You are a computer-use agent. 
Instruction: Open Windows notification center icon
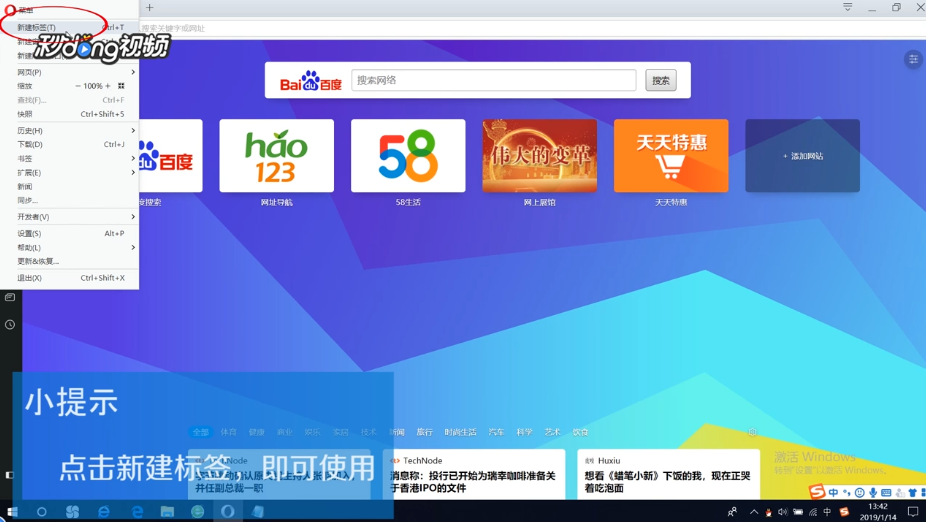pyautogui.click(x=913, y=512)
